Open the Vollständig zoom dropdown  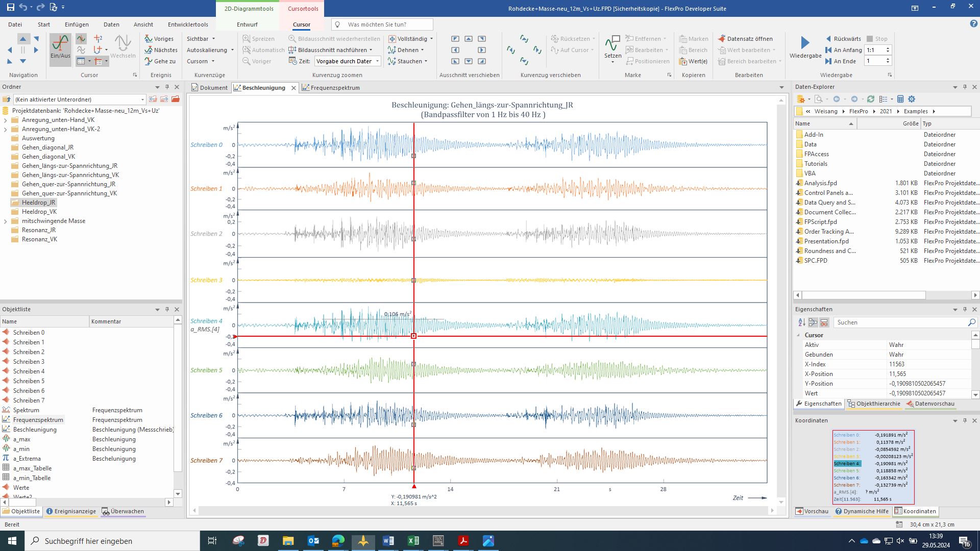pyautogui.click(x=431, y=39)
